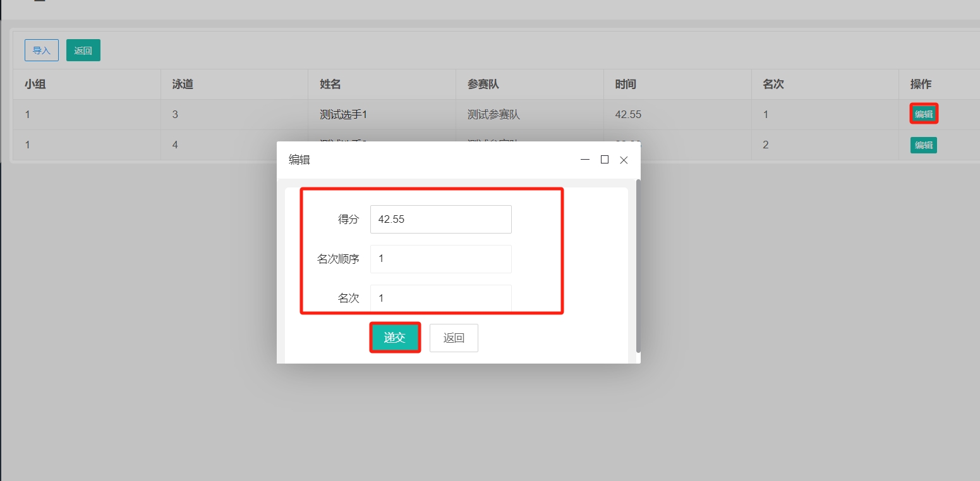Click the 参赛队 column header
Screen dimensions: 980x481
483,85
